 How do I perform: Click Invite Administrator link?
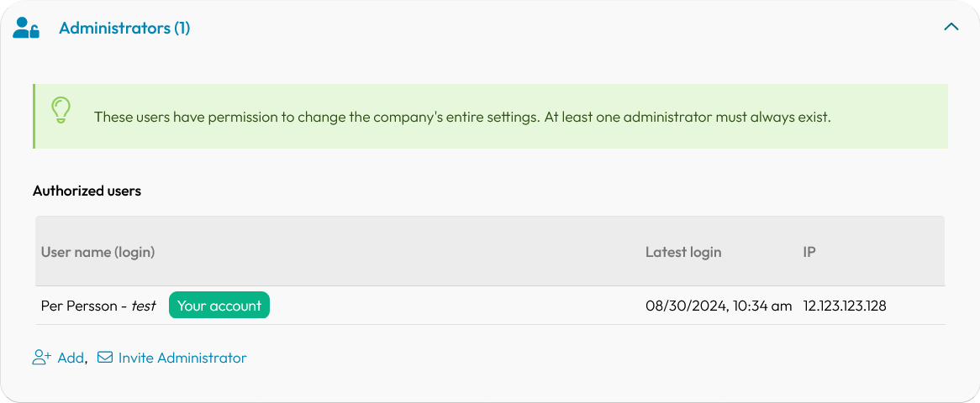pos(182,358)
